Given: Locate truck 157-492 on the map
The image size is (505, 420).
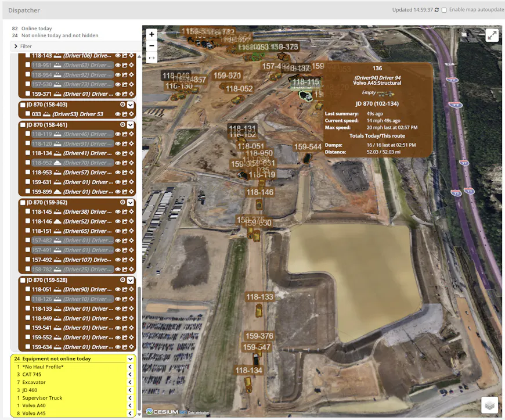Looking at the screenshot, I should coord(131,260).
